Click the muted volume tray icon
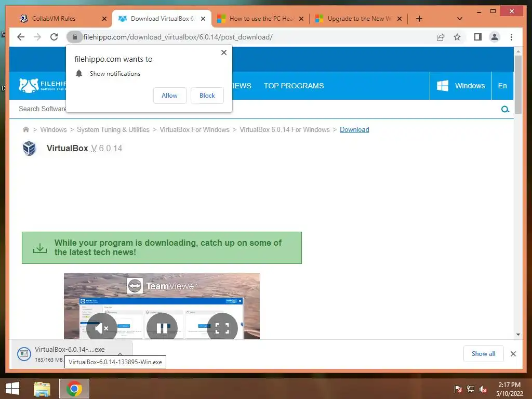This screenshot has height=399, width=532. pyautogui.click(x=483, y=389)
